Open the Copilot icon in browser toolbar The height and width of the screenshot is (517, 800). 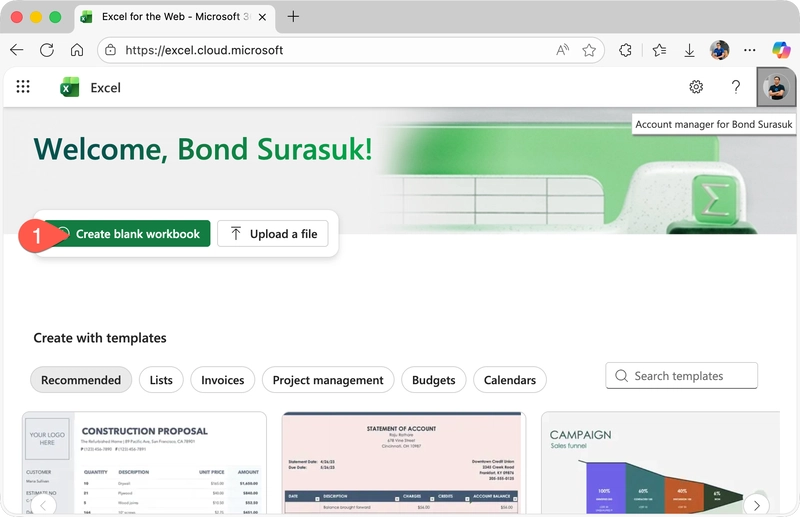781,50
